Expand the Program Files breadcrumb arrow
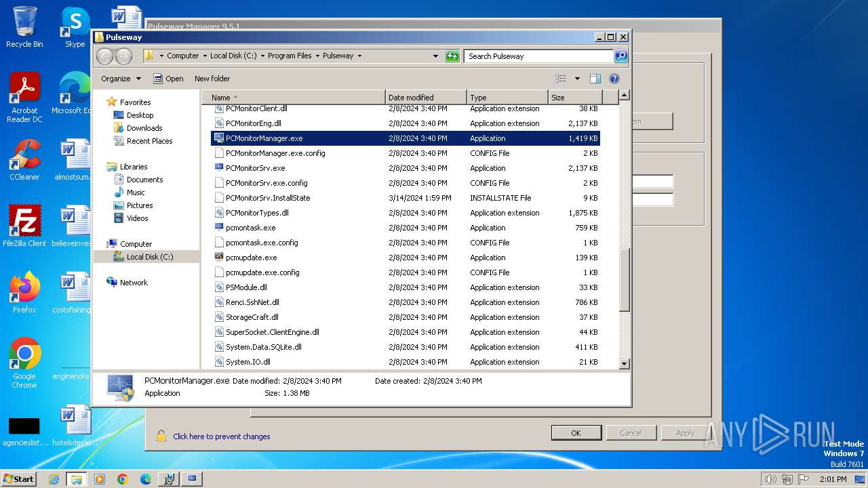868x488 pixels. coord(317,56)
